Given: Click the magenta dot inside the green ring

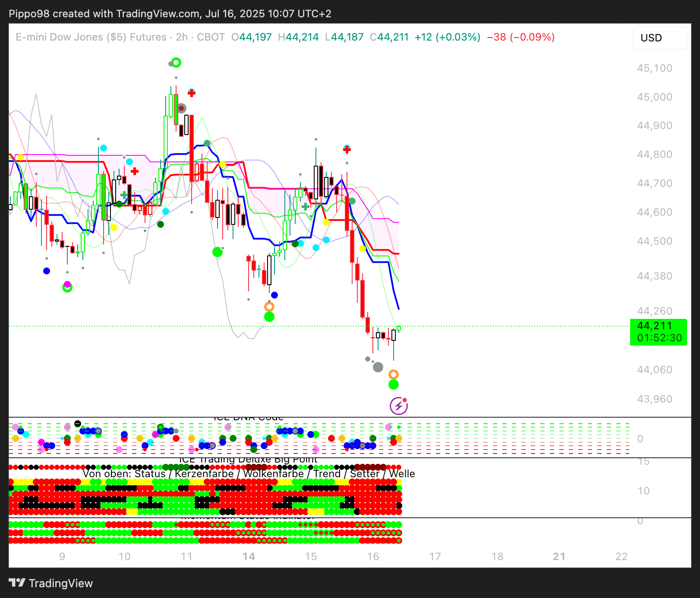Looking at the screenshot, I should [x=67, y=285].
